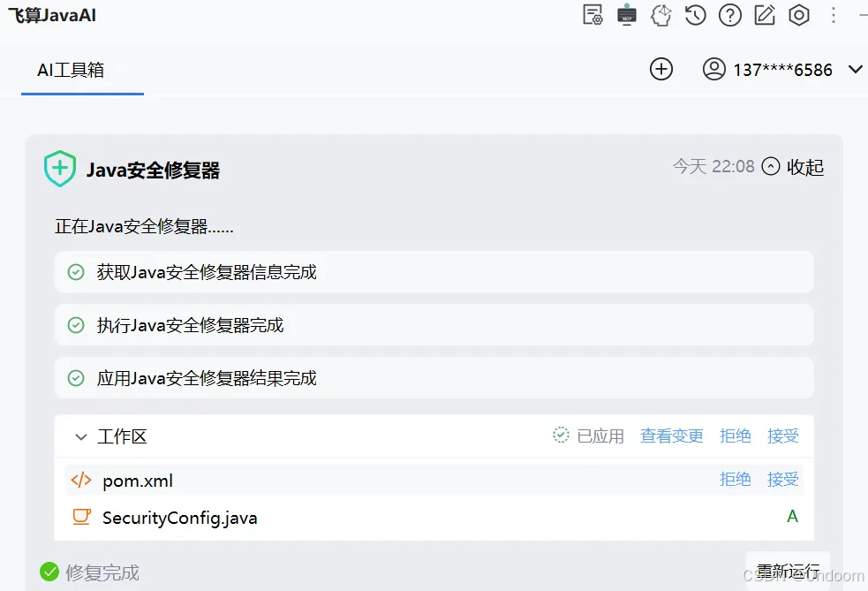Image resolution: width=868 pixels, height=591 pixels.
Task: Click 应用Java安全修复器结果完成 step row
Action: click(434, 378)
